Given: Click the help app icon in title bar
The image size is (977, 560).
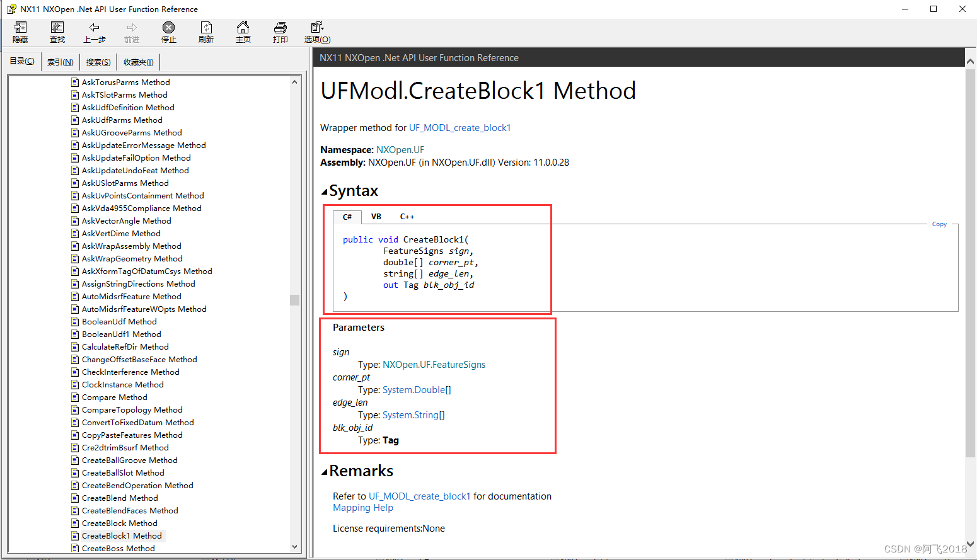Looking at the screenshot, I should tap(11, 9).
